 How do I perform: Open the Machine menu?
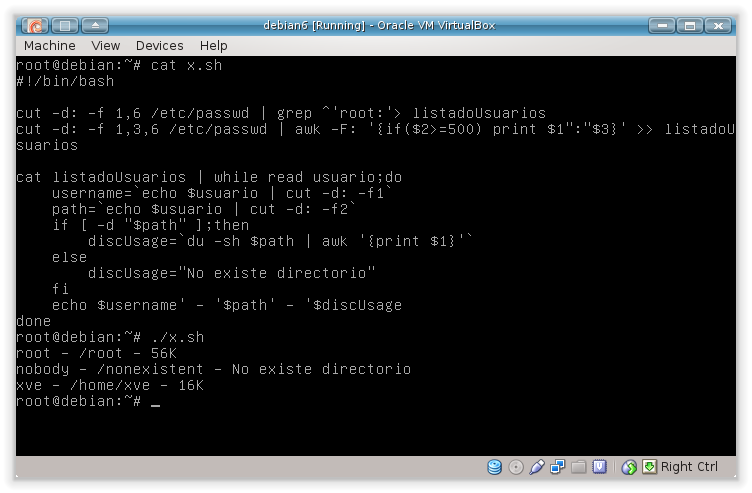[x=49, y=45]
